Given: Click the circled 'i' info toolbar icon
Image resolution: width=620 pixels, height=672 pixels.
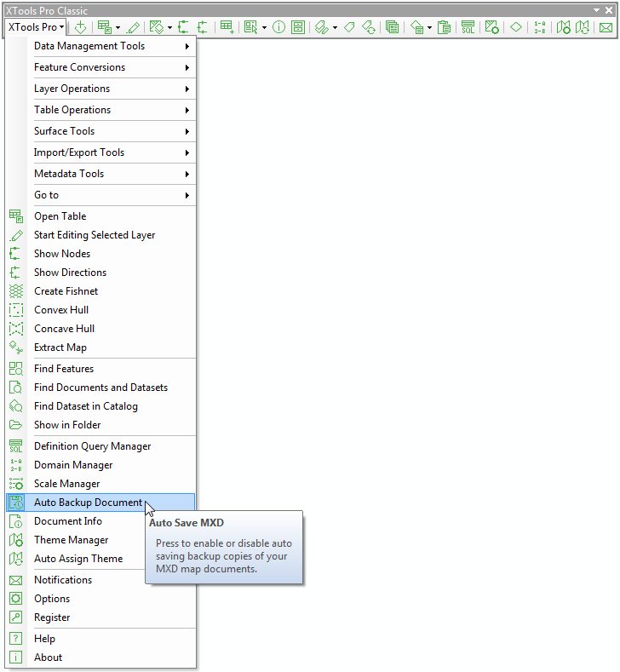Looking at the screenshot, I should click(279, 27).
